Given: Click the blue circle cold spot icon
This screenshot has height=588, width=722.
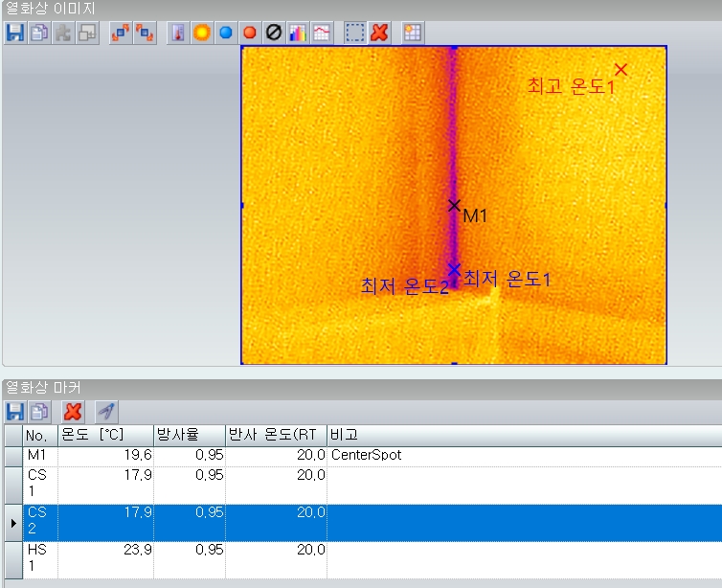Looking at the screenshot, I should pos(226,33).
